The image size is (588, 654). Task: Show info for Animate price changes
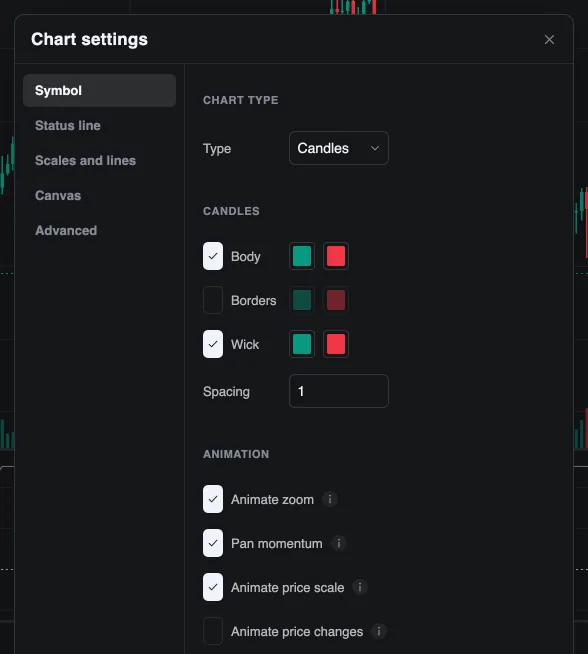[x=379, y=631]
